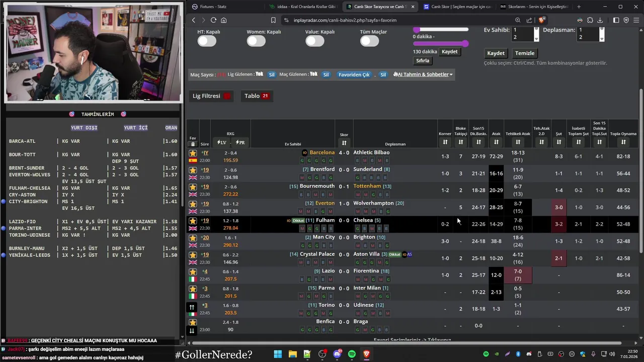Viewport: 644px width, 362px height.
Task: Click the scroll-up double arrow button
Action: coord(192,307)
